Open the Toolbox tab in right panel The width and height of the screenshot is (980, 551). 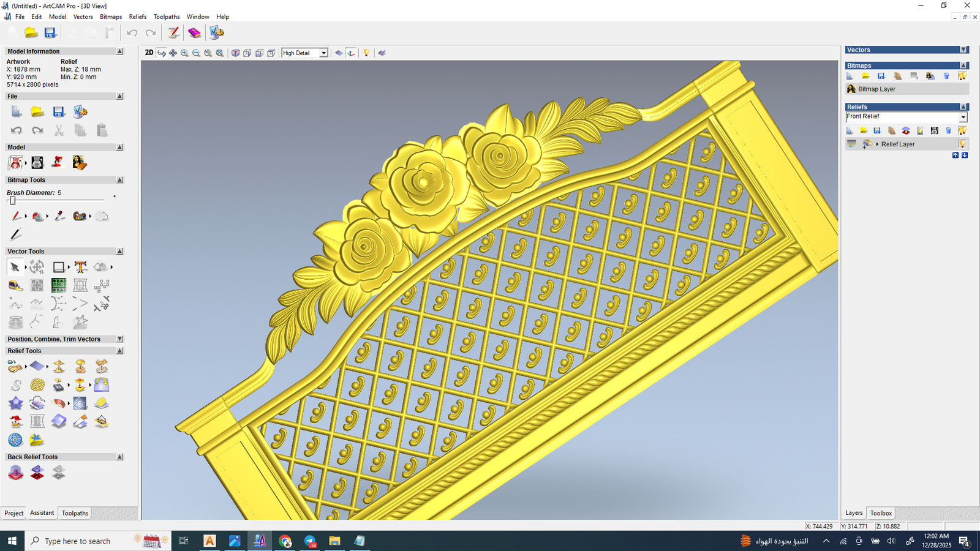tap(881, 513)
